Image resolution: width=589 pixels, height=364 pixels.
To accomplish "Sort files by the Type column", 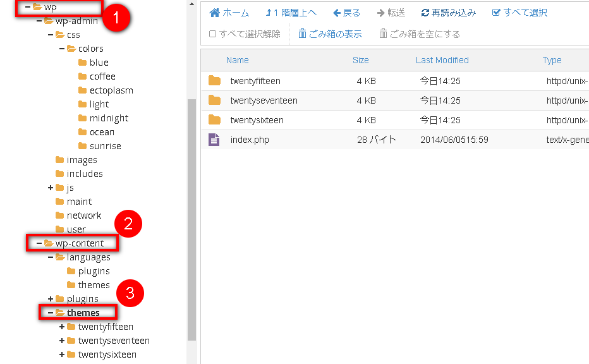I will [x=552, y=60].
